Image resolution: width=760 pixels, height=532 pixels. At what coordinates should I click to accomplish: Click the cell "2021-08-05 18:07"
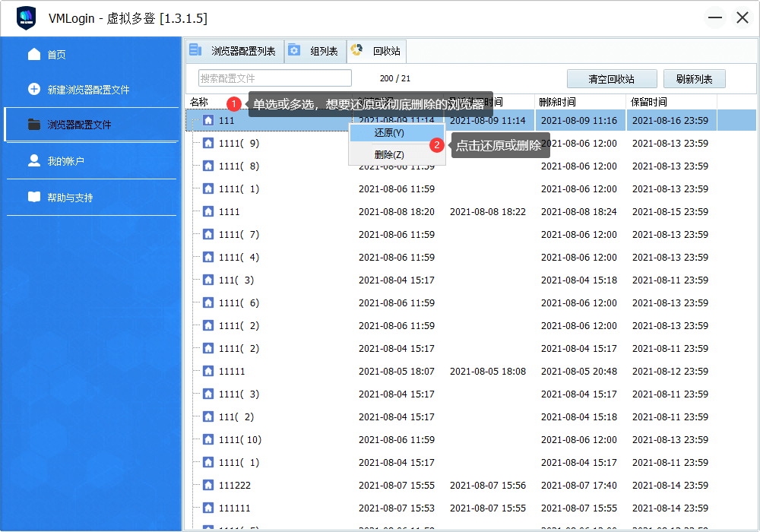(x=397, y=371)
